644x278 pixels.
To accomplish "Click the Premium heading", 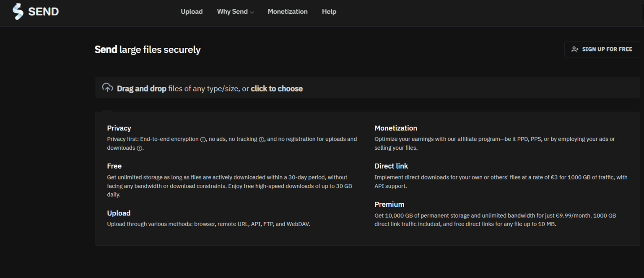I will tap(390, 204).
